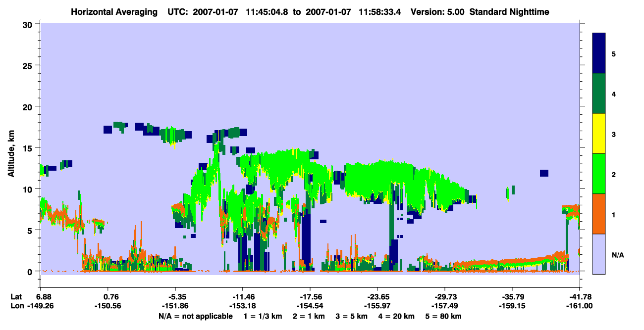Click longitude value -157.49
This screenshot has height=330, width=644.
445,306
